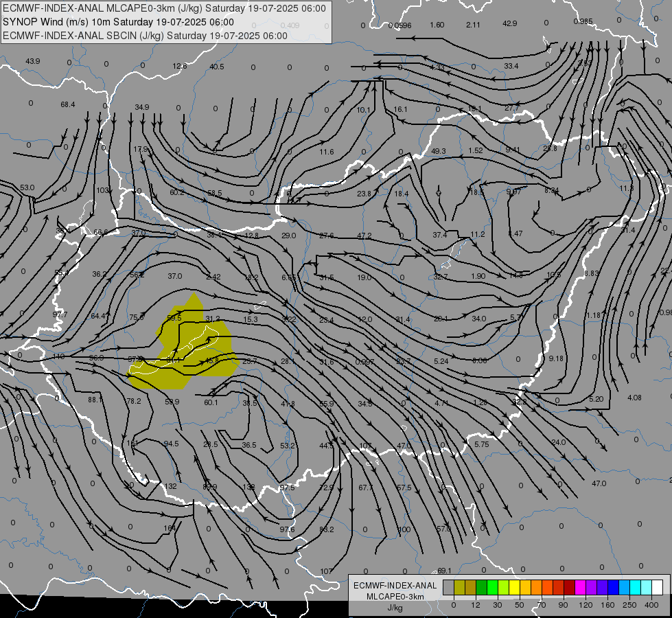Click legend tick label '250'
This screenshot has width=672, height=618.
629,605
